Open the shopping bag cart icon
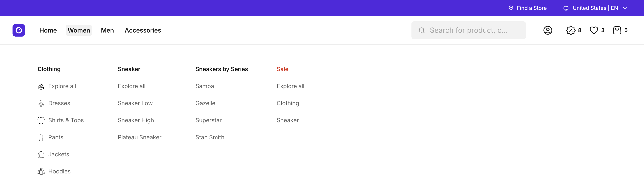This screenshot has height=188, width=644. click(x=617, y=30)
